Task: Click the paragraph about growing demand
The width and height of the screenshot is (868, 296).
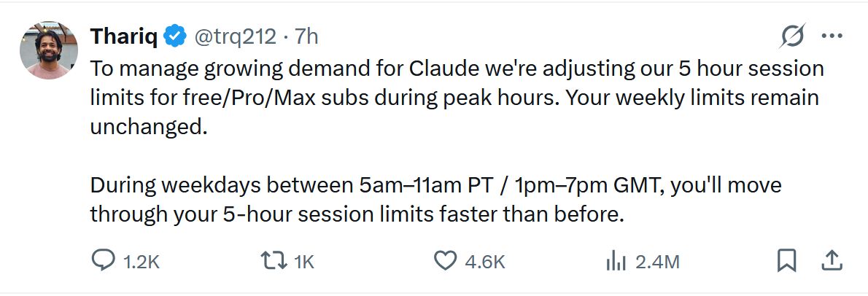Action: tap(456, 98)
